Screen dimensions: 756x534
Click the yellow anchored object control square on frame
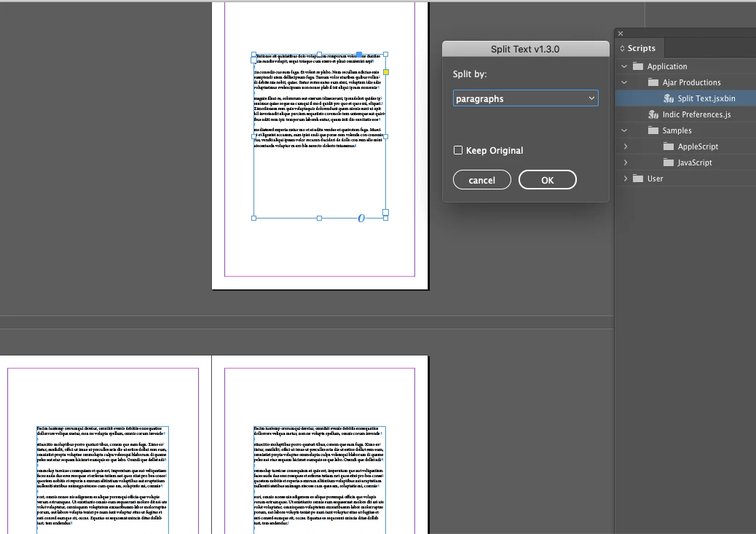[386, 72]
